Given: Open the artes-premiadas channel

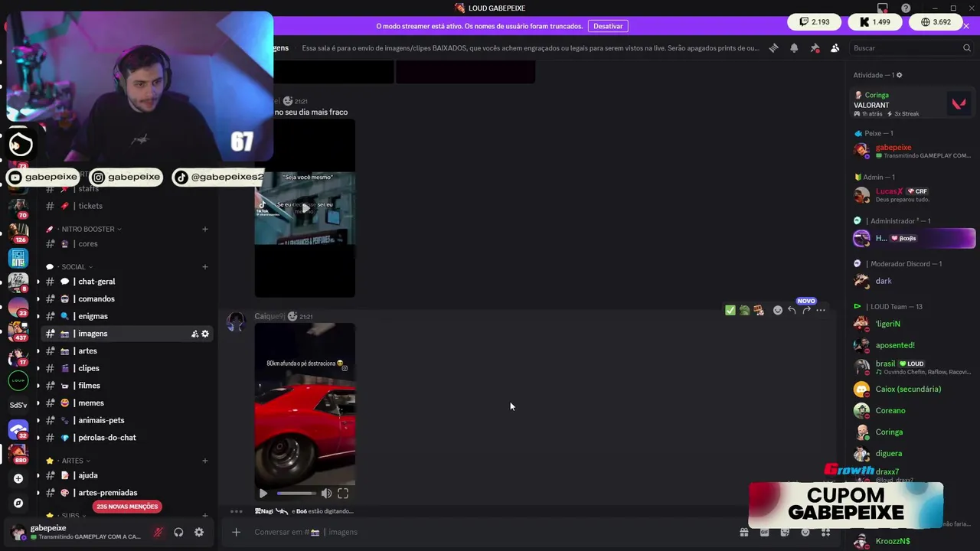Looking at the screenshot, I should coord(126,493).
